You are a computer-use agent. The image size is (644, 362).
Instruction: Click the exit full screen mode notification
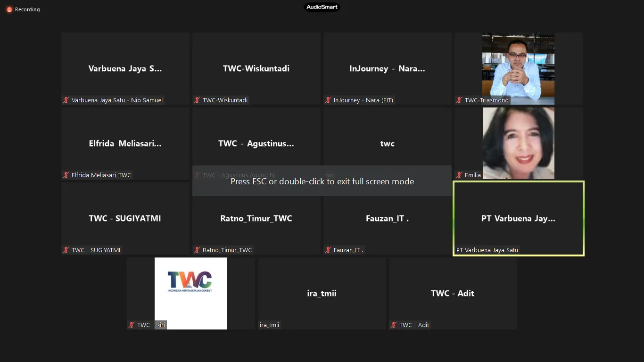322,181
